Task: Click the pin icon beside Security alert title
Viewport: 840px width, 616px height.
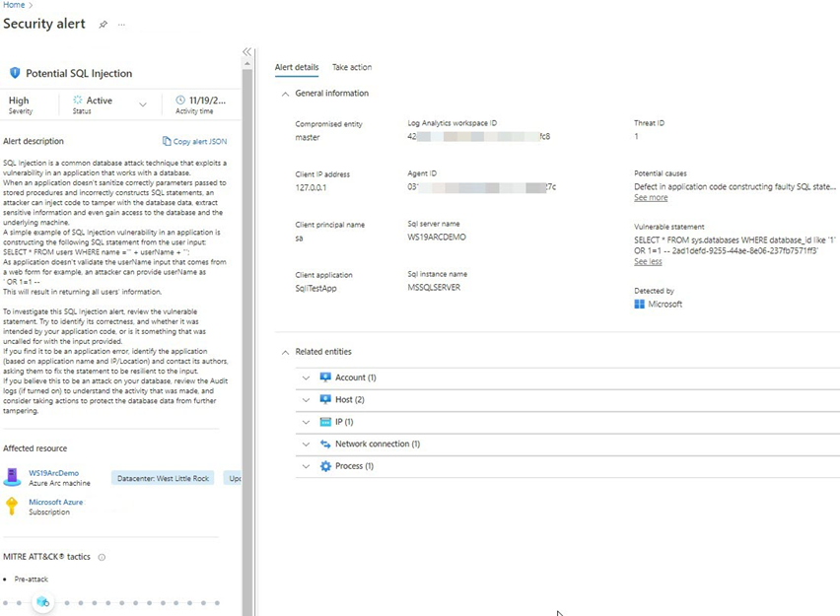Action: 104,25
